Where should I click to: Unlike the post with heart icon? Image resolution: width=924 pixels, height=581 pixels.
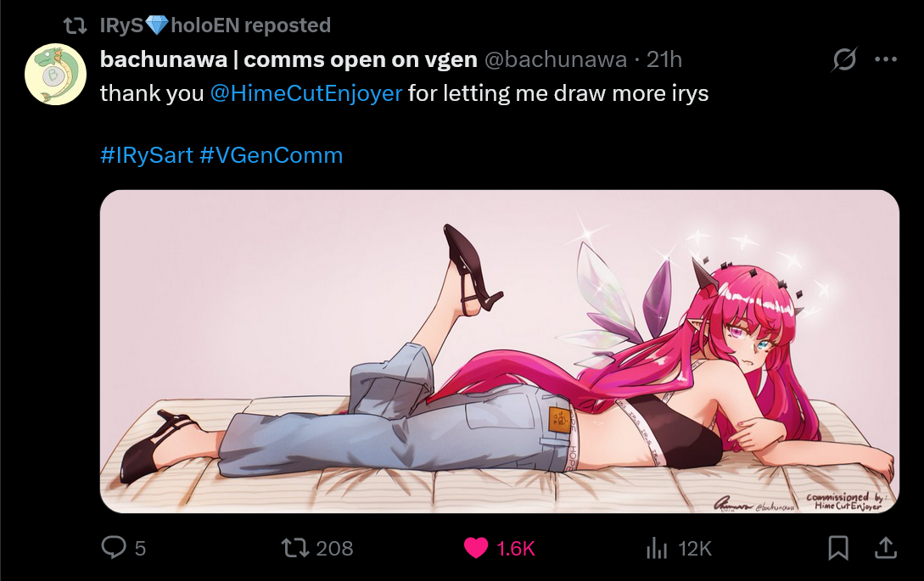pyautogui.click(x=475, y=548)
